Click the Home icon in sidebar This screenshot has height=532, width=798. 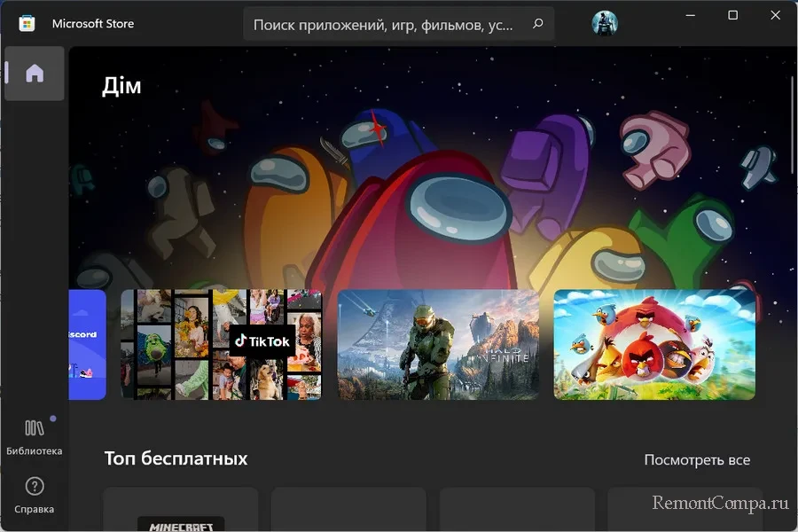click(35, 74)
